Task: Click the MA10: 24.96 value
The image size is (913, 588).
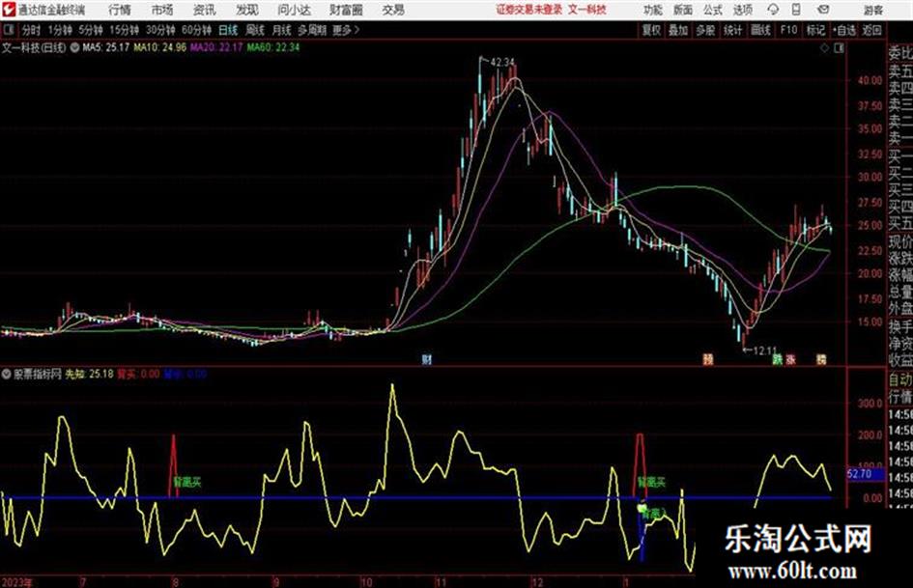Action: (x=160, y=47)
